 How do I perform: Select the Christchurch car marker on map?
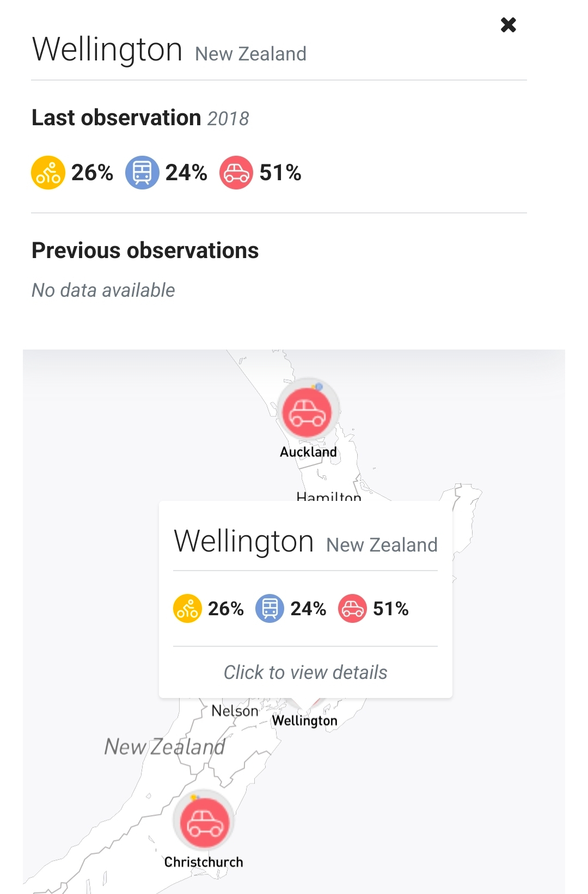(204, 822)
